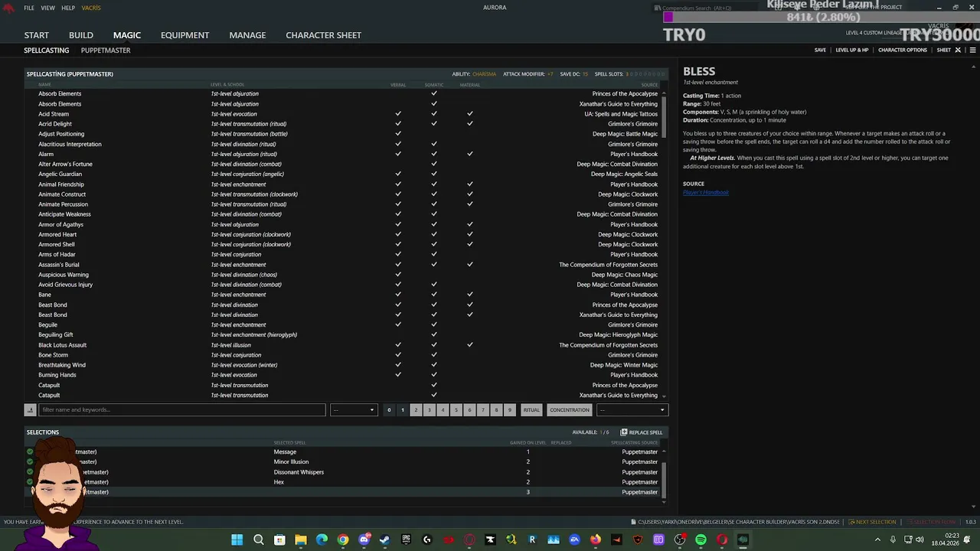Open Steam from taskbar

pyautogui.click(x=384, y=540)
